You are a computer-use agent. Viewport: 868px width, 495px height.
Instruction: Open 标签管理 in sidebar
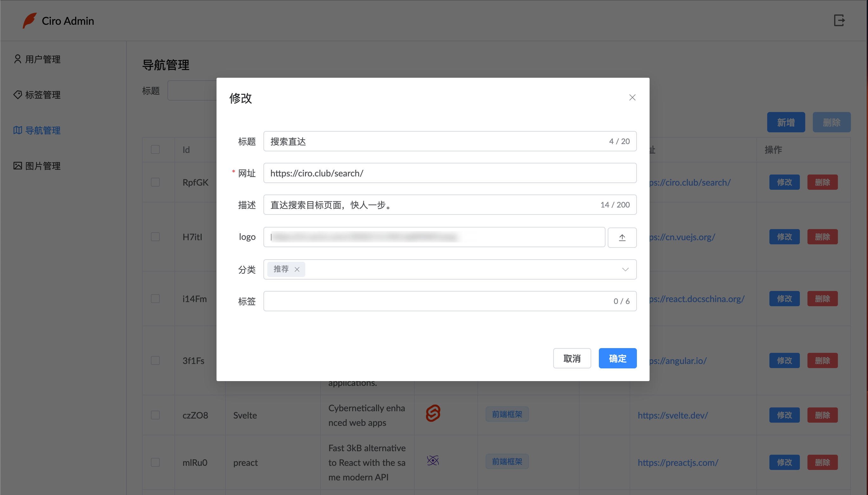pos(37,95)
